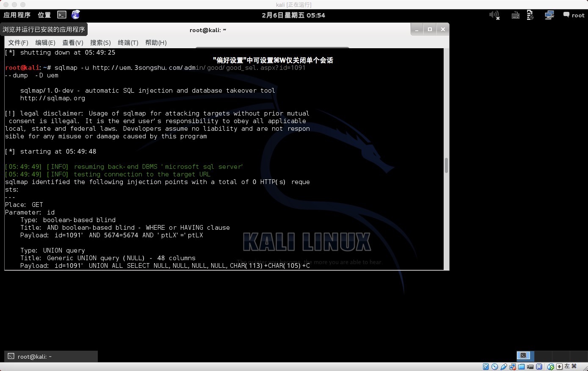This screenshot has height=371, width=588.
Task: Click the terminal vertical scrollbar handle
Action: [x=446, y=165]
